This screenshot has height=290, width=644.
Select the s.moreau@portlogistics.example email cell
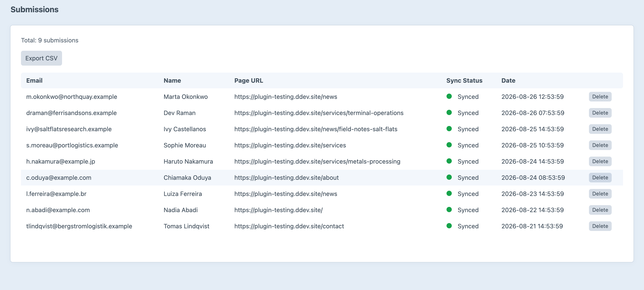(72, 145)
